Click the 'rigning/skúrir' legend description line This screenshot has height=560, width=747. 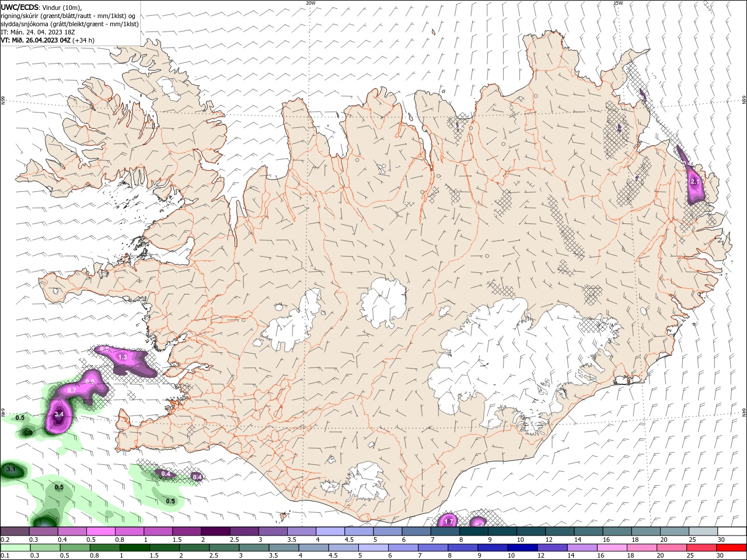[68, 16]
